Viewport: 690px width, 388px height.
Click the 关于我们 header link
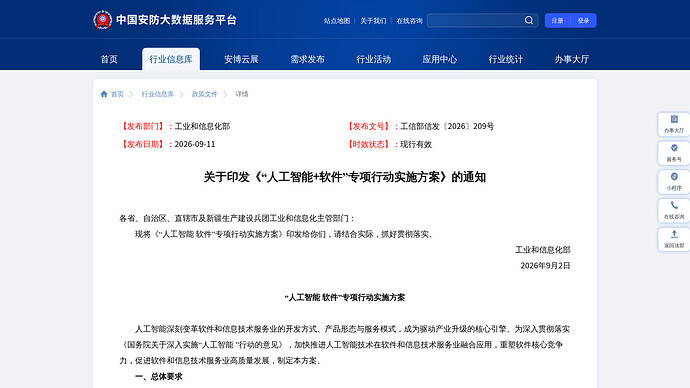pyautogui.click(x=373, y=21)
